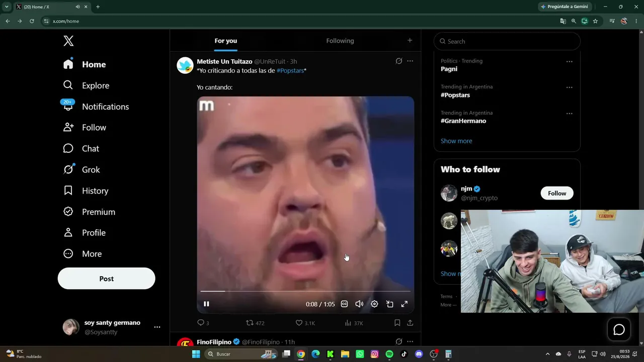Open Grok from the sidebar
Image resolution: width=644 pixels, height=362 pixels.
[82, 170]
